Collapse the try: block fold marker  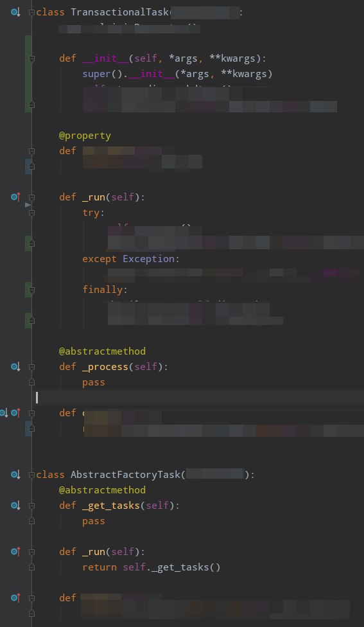click(x=31, y=213)
